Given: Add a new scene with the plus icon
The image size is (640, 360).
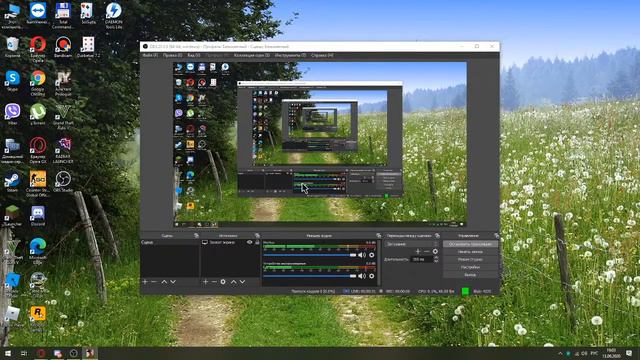Looking at the screenshot, I should [145, 282].
